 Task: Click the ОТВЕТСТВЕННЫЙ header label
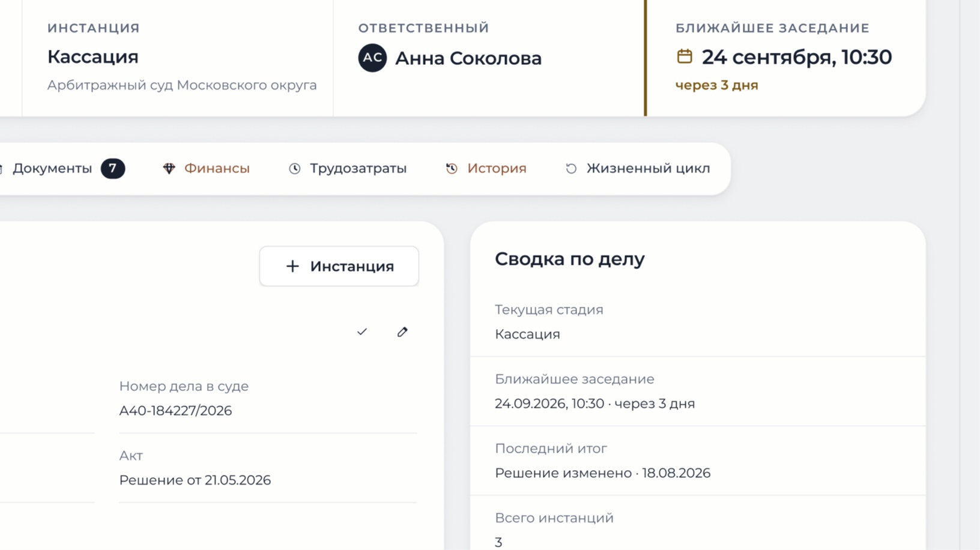tap(424, 28)
